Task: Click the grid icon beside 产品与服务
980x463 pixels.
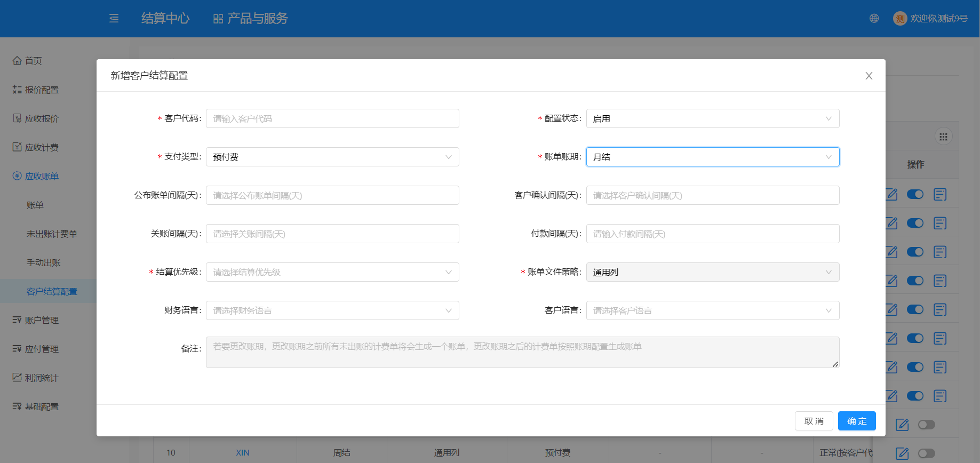Action: pyautogui.click(x=218, y=19)
